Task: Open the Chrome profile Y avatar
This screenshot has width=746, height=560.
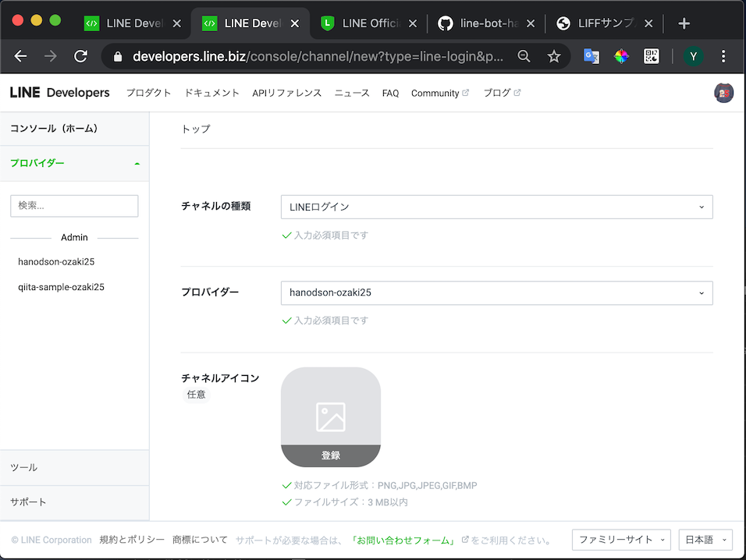Action: pyautogui.click(x=693, y=57)
